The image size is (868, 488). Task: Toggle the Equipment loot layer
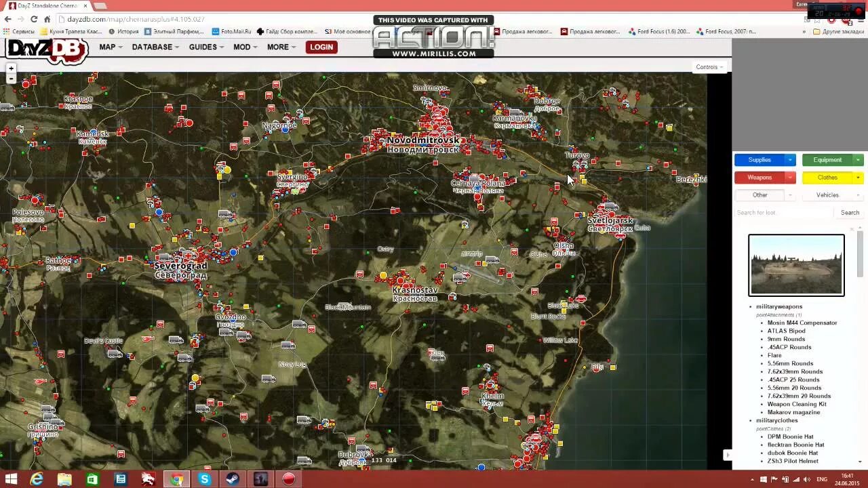click(x=827, y=160)
